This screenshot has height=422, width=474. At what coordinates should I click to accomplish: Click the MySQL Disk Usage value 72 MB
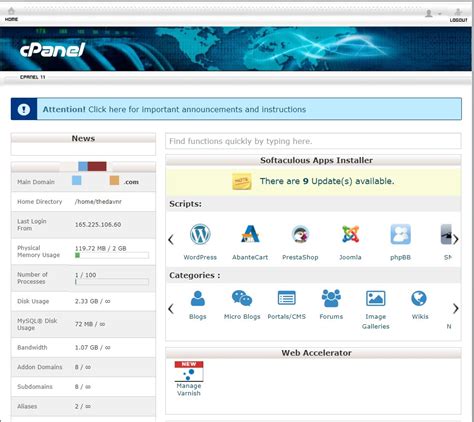(90, 324)
